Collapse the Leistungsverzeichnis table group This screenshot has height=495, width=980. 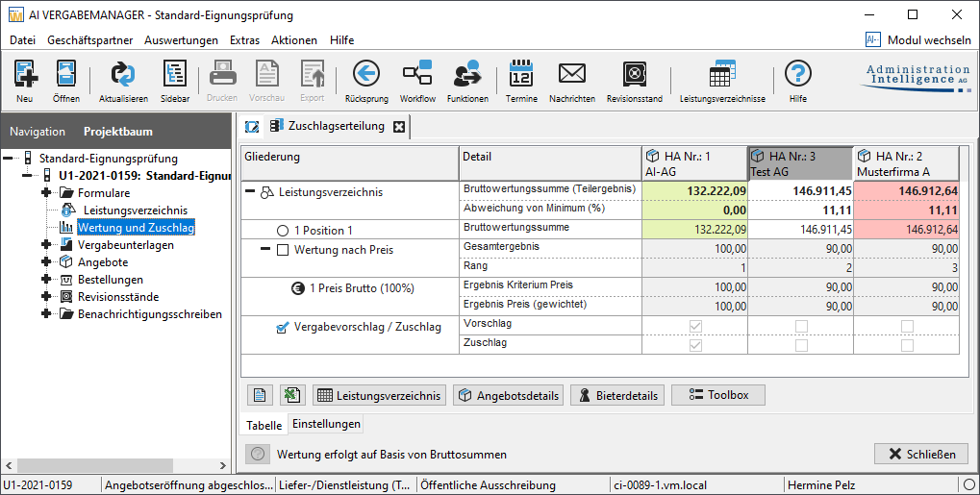[250, 192]
